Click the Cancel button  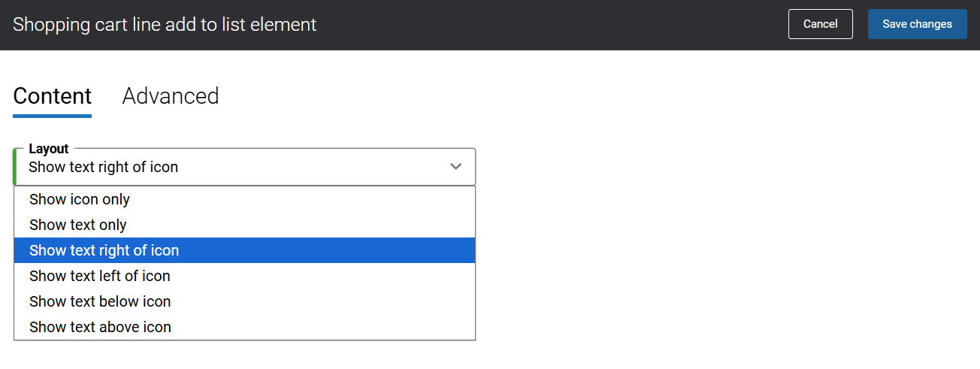point(820,24)
